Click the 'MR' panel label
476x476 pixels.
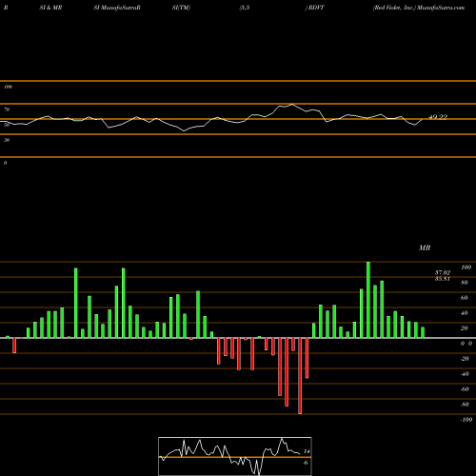425,248
